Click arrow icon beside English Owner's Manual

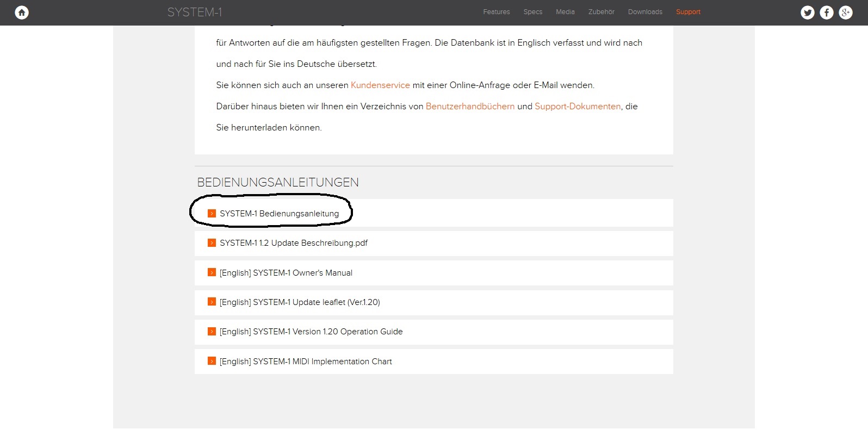212,272
